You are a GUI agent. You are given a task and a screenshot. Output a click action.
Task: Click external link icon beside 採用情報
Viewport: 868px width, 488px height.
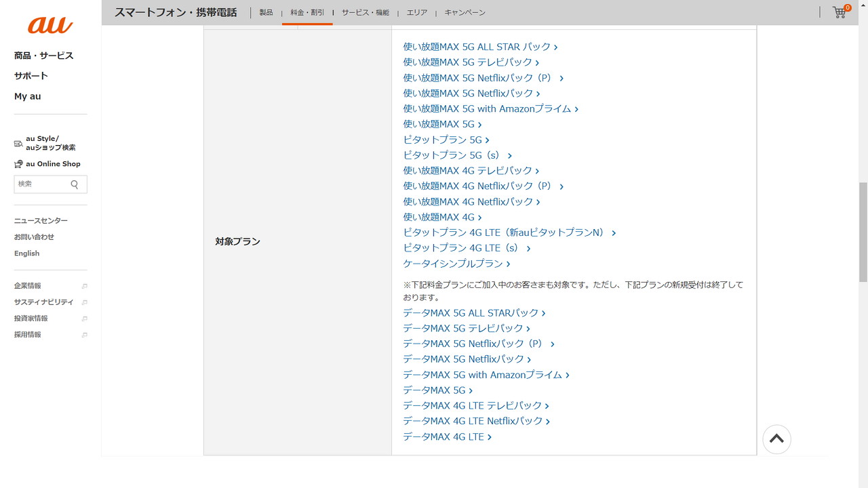[84, 335]
